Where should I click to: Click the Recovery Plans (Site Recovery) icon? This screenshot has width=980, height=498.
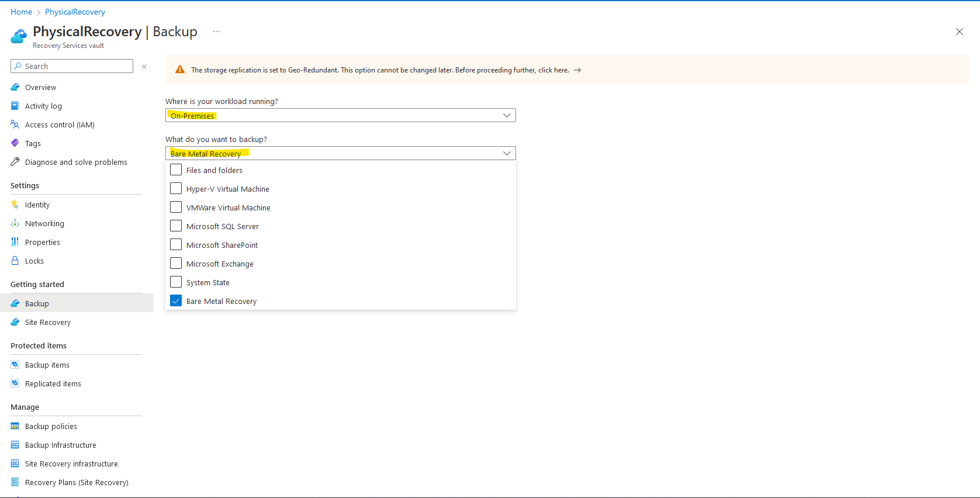tap(15, 482)
